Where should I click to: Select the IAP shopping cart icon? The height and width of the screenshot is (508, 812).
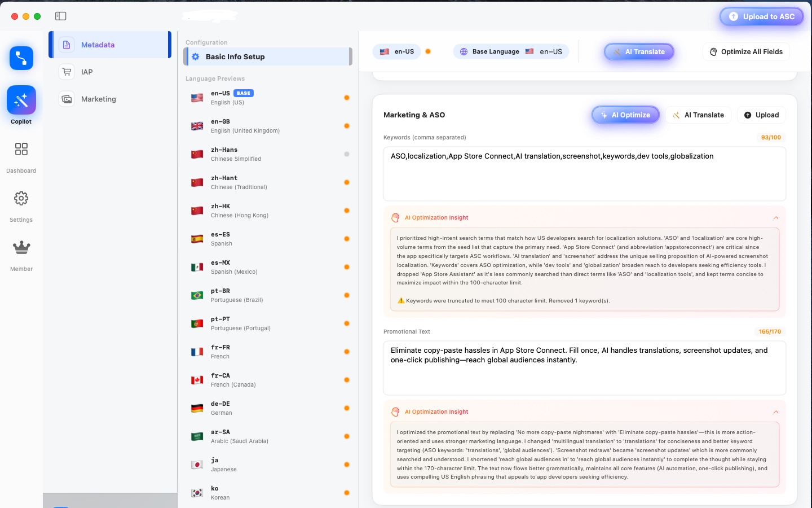coord(67,72)
